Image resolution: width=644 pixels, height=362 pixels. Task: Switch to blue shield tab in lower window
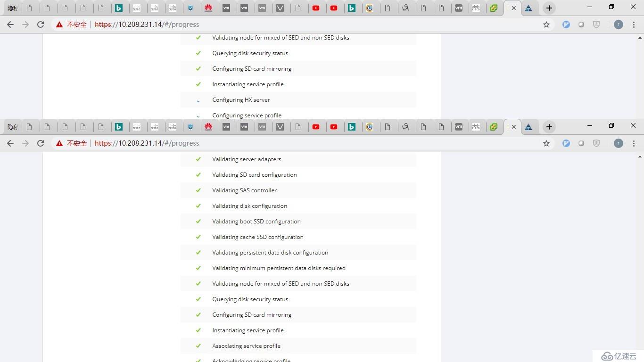pyautogui.click(x=190, y=127)
